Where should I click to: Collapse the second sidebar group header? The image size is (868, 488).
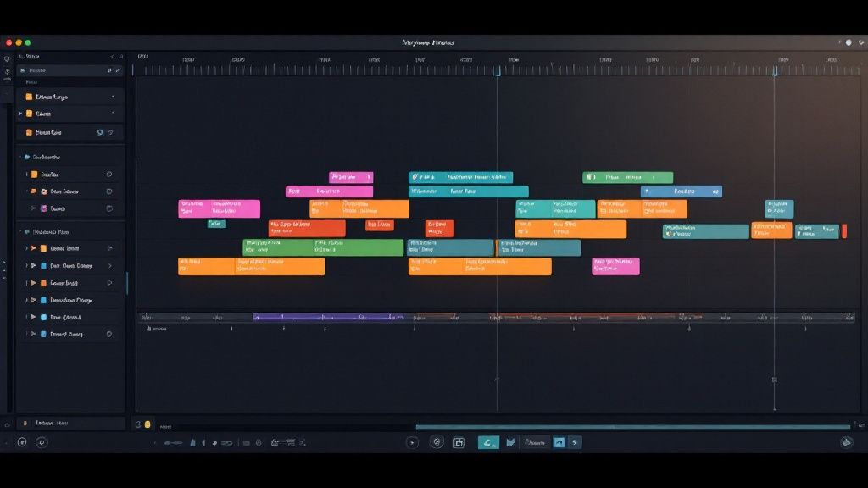pos(21,232)
